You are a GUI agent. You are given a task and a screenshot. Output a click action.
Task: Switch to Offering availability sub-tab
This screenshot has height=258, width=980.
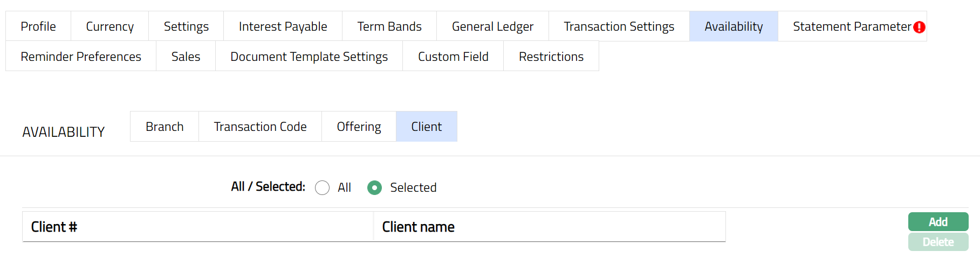point(359,127)
